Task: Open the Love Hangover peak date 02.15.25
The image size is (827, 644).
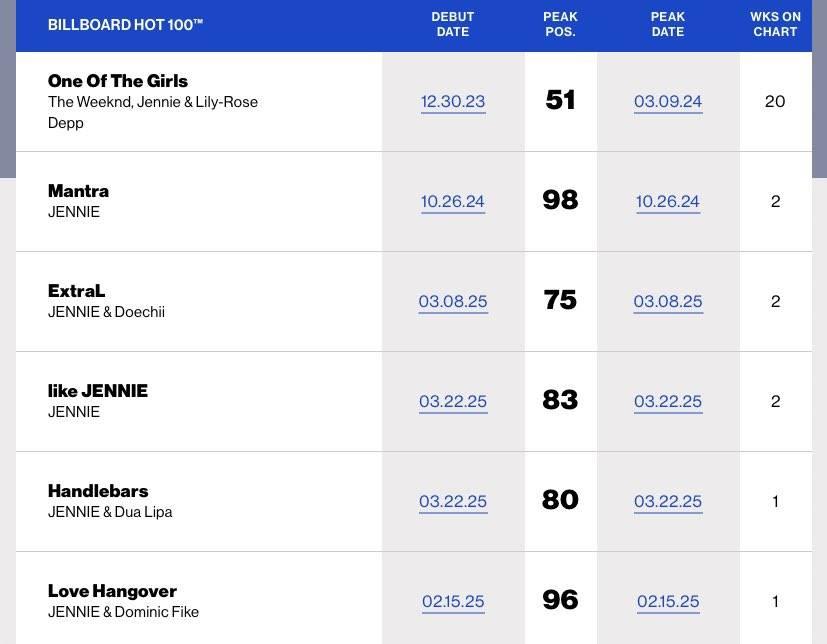Action: 668,601
